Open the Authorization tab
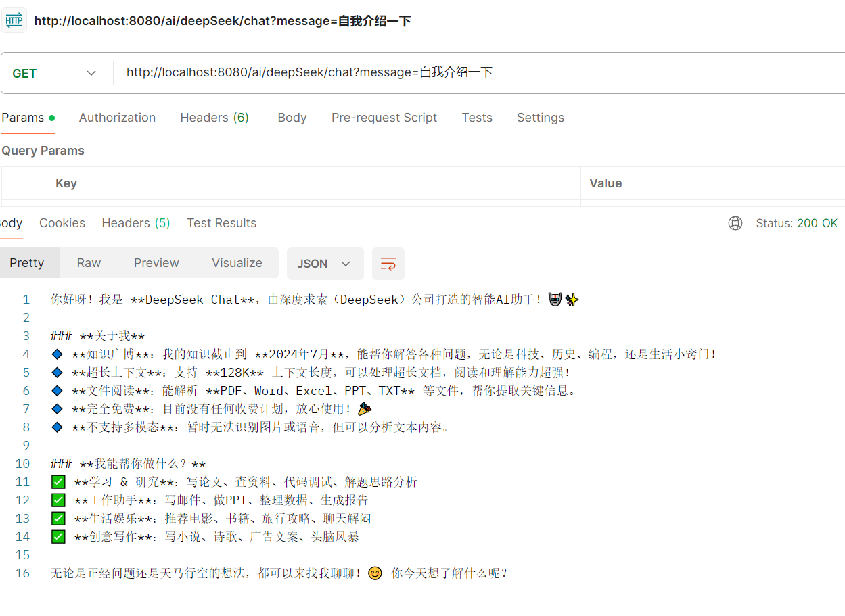Screen dimensions: 845x616 click(x=117, y=118)
